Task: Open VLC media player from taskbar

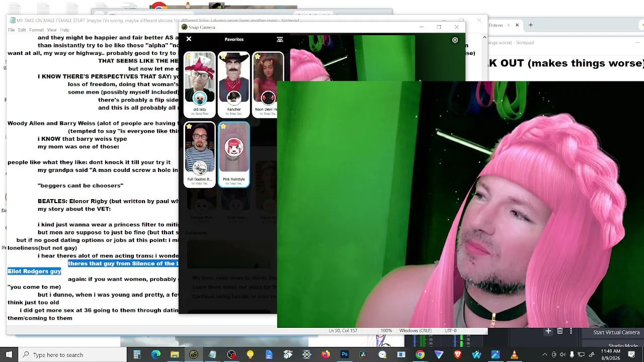Action: tap(514, 355)
